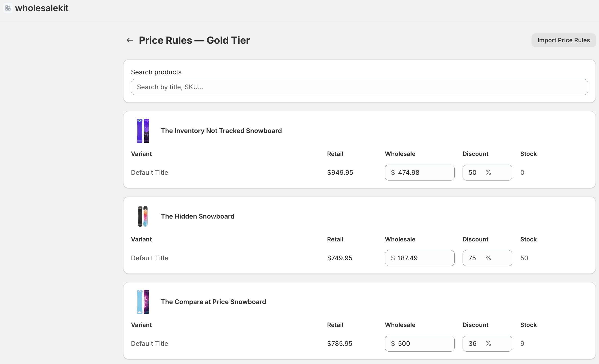Image resolution: width=599 pixels, height=364 pixels.
Task: Edit the 36 percent discount field
Action: 487,344
